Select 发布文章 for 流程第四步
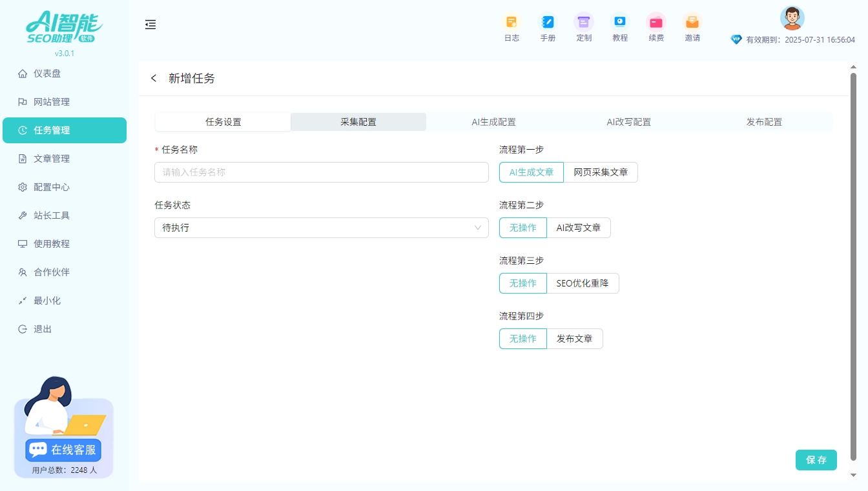 575,338
